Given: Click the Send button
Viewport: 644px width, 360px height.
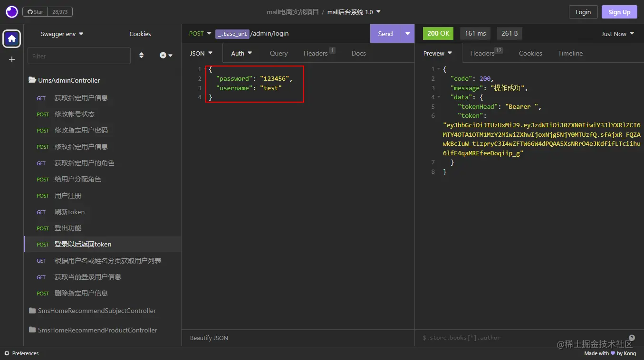Looking at the screenshot, I should (x=385, y=34).
